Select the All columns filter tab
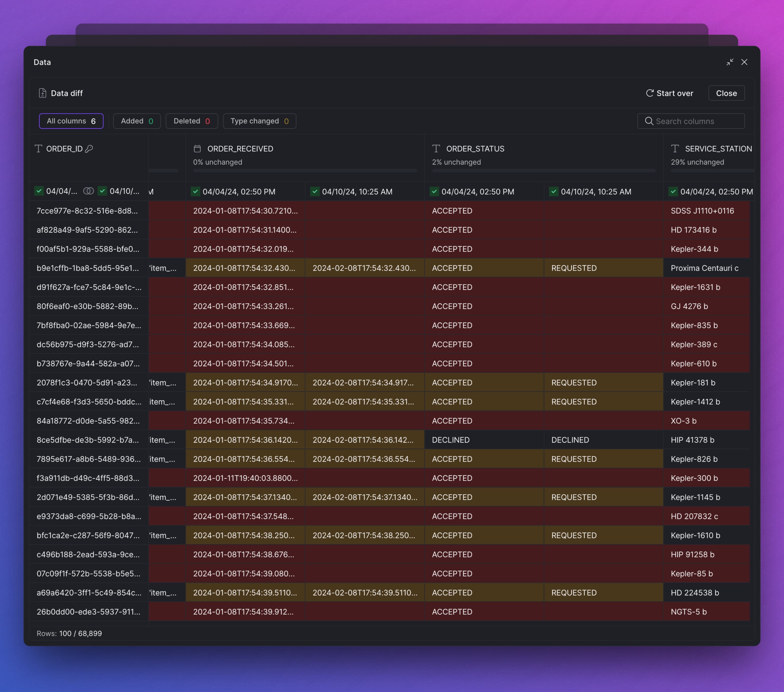 71,121
